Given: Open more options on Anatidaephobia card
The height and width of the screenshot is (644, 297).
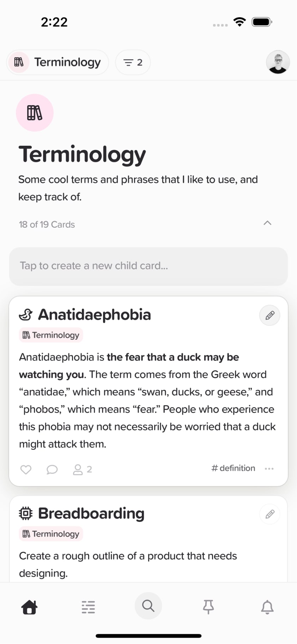Looking at the screenshot, I should coord(269,469).
